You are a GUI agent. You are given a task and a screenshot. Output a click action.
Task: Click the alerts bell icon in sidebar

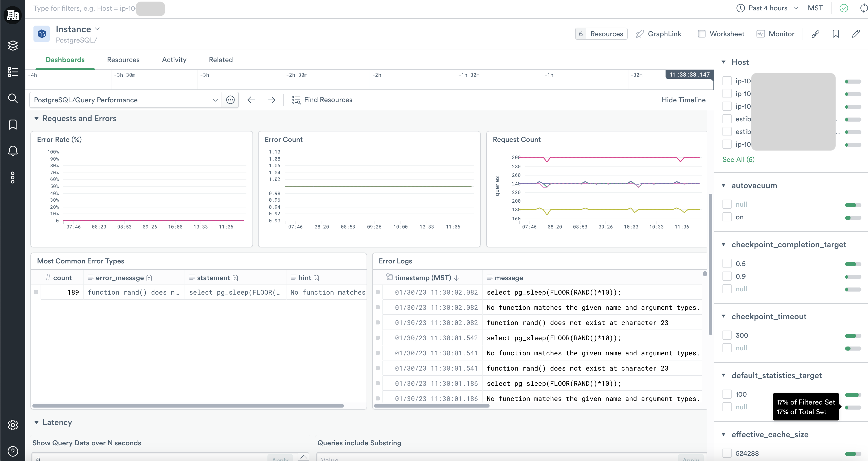[13, 150]
